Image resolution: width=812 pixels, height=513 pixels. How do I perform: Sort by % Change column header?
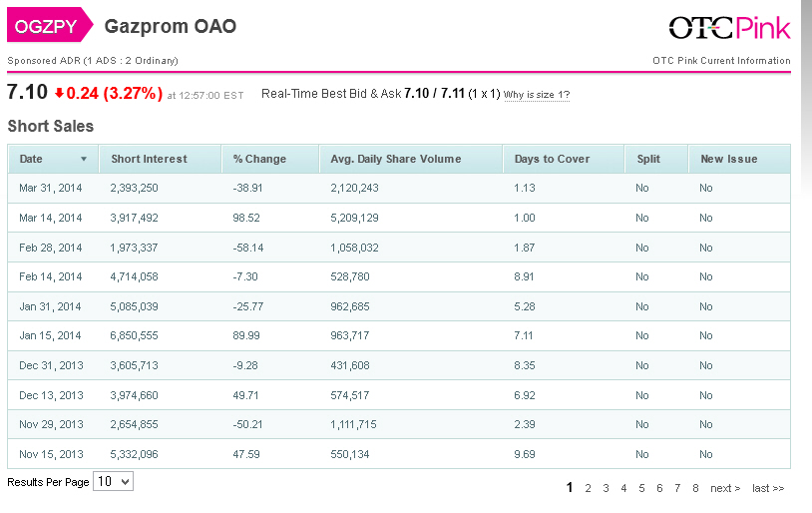(259, 159)
